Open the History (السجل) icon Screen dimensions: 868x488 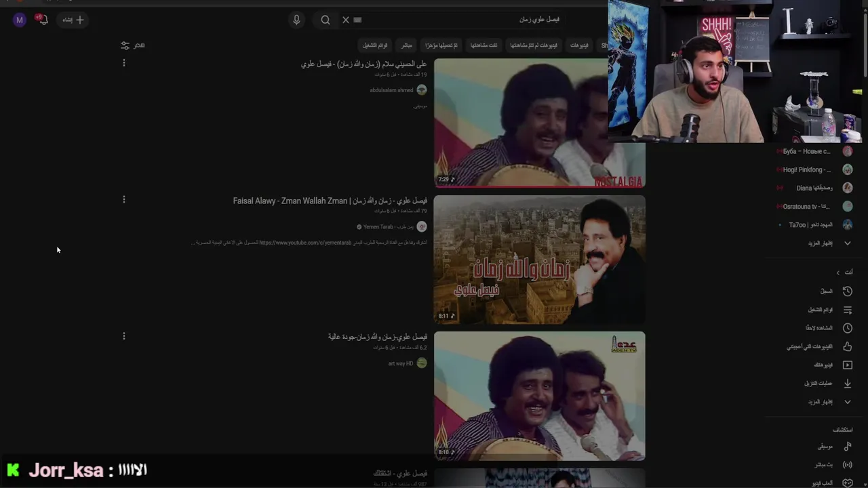[x=847, y=291]
